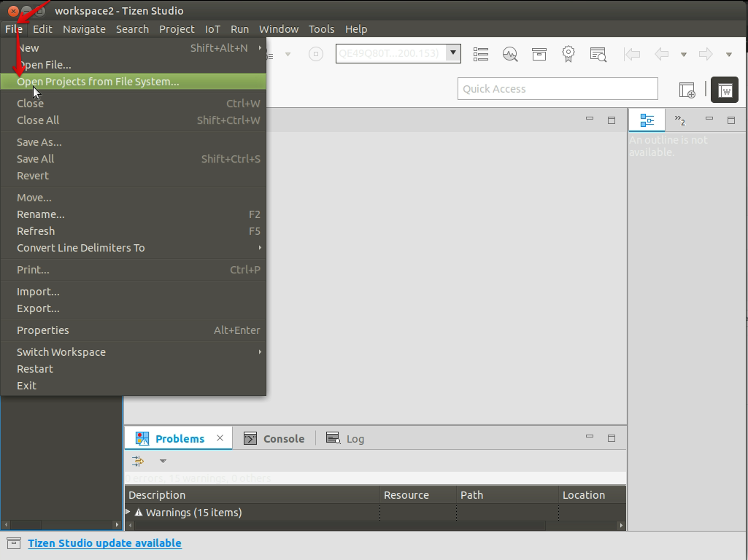
Task: Choose Exit menu item
Action: point(133,386)
